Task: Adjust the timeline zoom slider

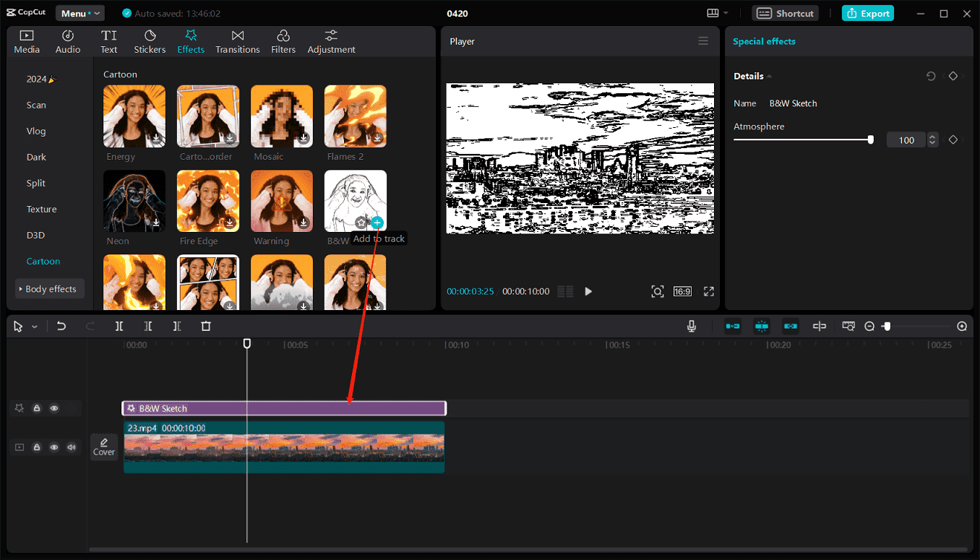Action: [x=916, y=327]
